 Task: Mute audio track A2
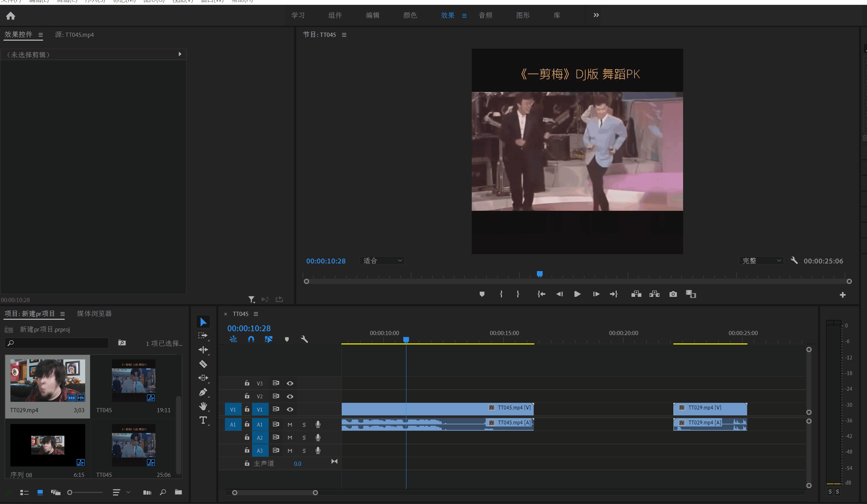pos(290,438)
